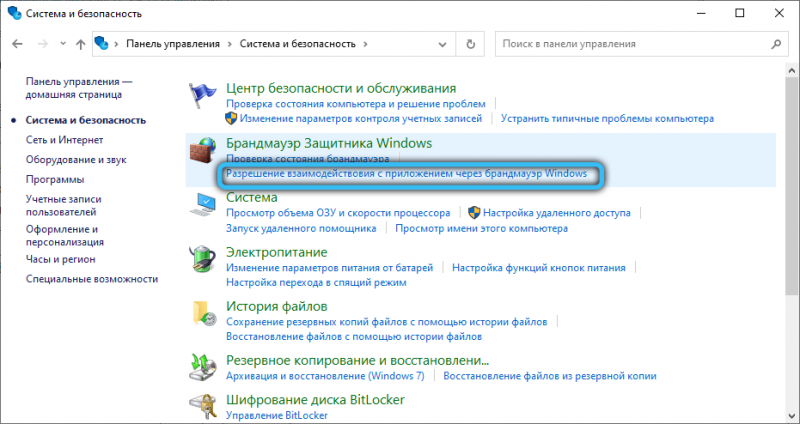Refresh the control panel view

pyautogui.click(x=471, y=44)
